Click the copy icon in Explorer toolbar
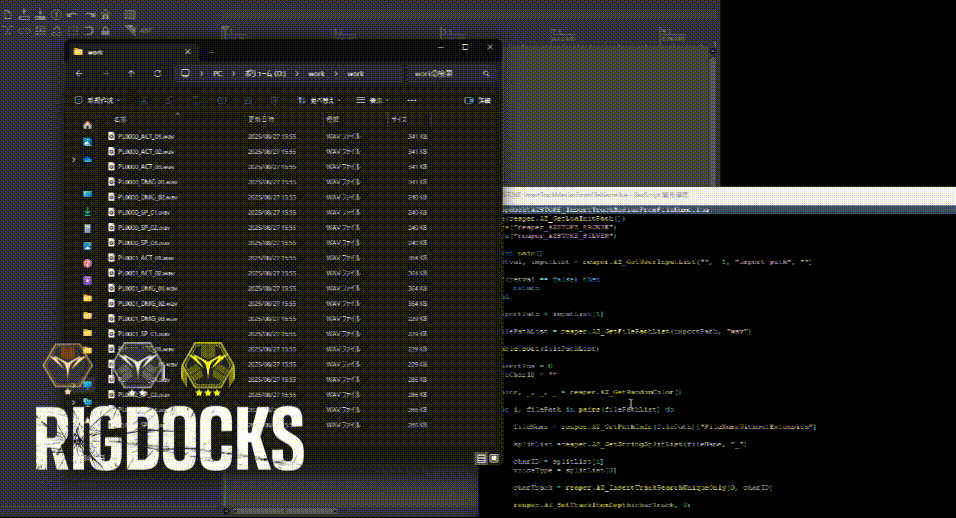Image resolution: width=956 pixels, height=518 pixels. coord(170,100)
